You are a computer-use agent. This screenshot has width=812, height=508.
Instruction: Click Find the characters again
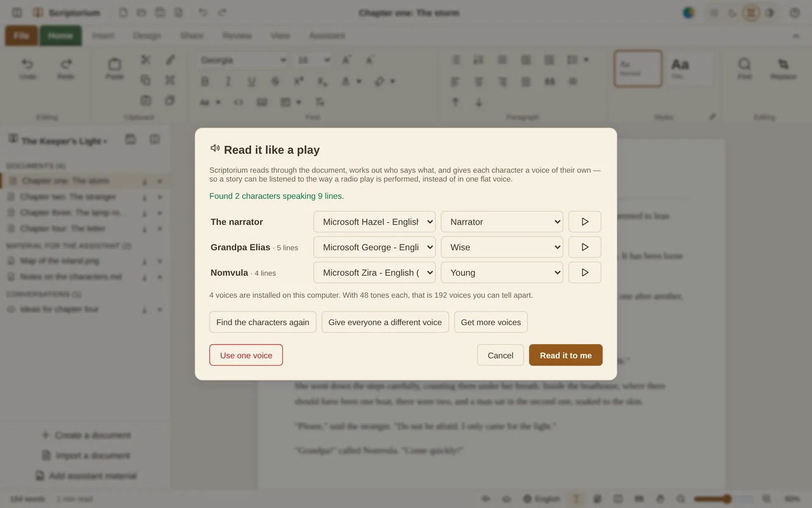263,322
